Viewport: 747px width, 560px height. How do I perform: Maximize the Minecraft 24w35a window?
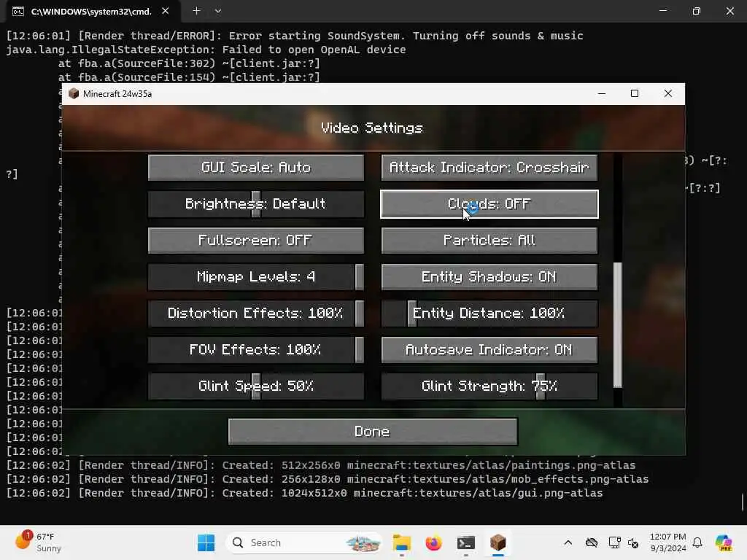pyautogui.click(x=635, y=94)
